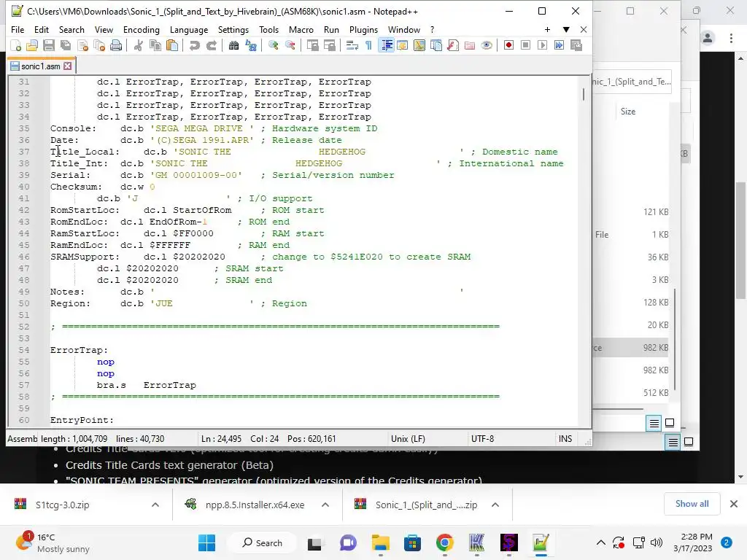The width and height of the screenshot is (747, 560).
Task: Toggle INS insert mode in status bar
Action: click(x=565, y=438)
